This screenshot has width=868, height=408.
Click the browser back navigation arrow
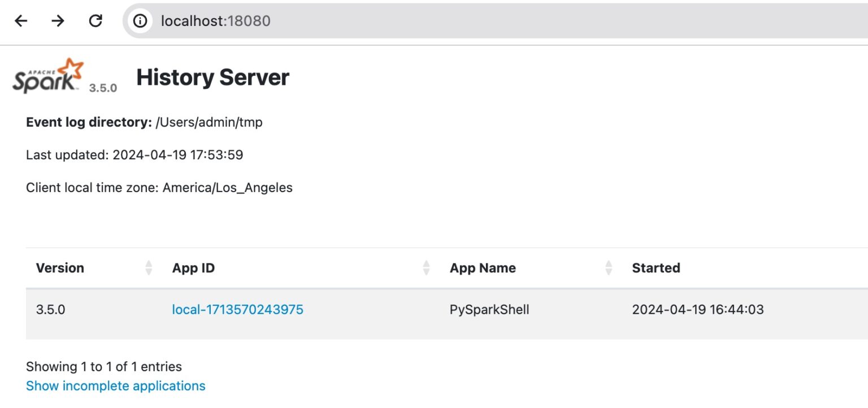point(21,20)
